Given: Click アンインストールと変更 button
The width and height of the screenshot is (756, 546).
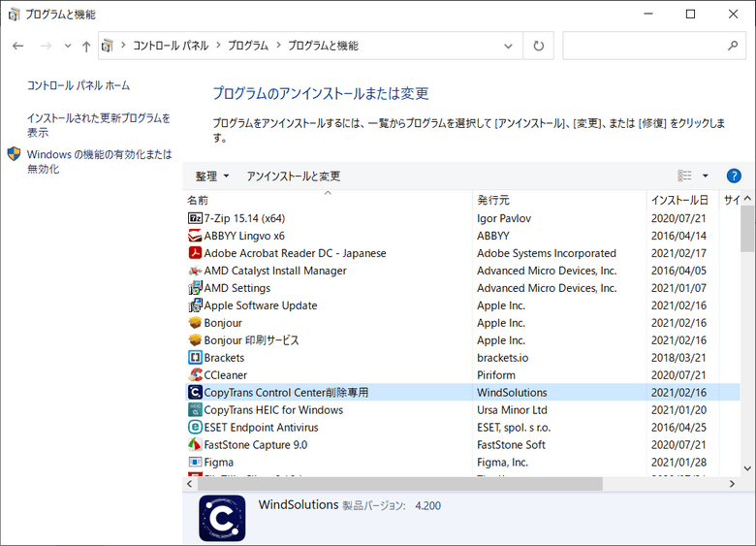Looking at the screenshot, I should [294, 177].
